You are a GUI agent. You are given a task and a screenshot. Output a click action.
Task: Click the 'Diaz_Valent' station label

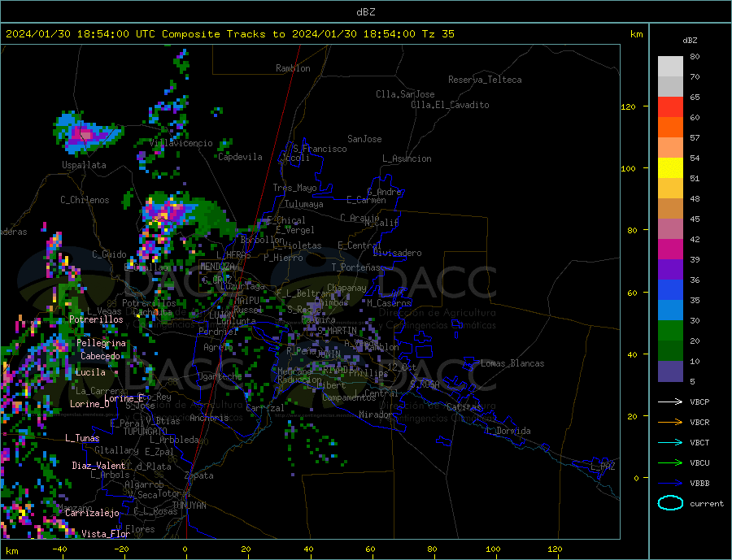98,466
